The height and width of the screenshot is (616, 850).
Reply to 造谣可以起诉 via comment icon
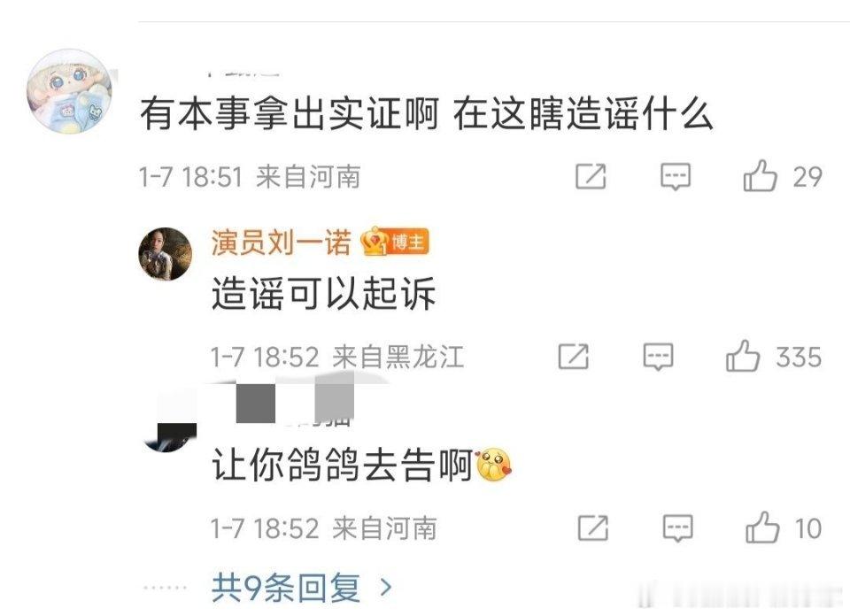658,357
